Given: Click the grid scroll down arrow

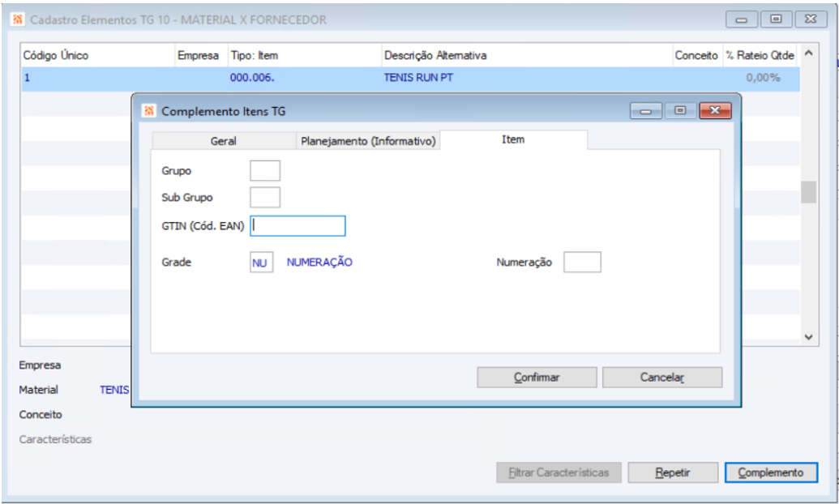Looking at the screenshot, I should (808, 337).
